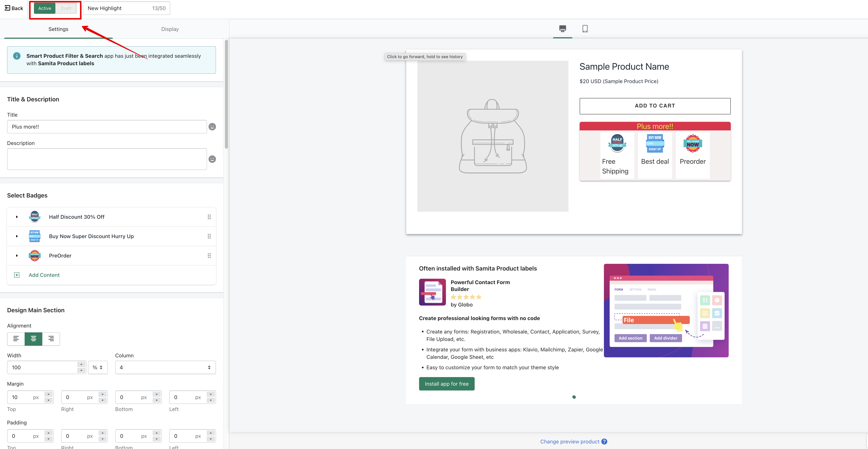This screenshot has width=868, height=449.
Task: Increase Padding Left value
Action: pyautogui.click(x=211, y=433)
